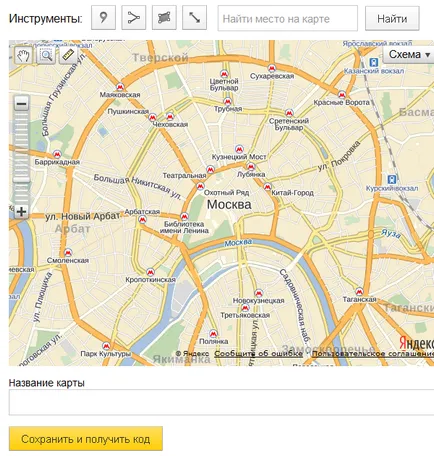434x456 pixels.
Task: Click the Найти search button
Action: (392, 18)
